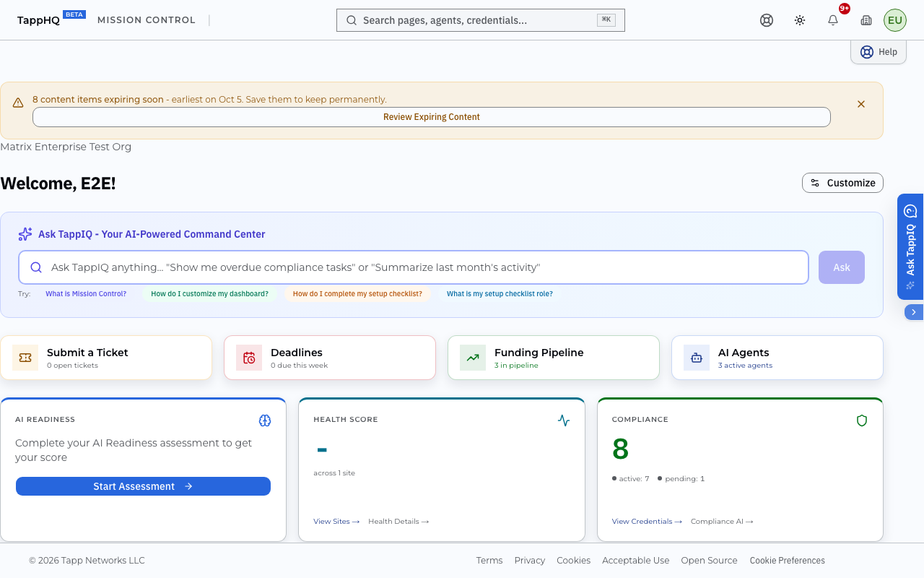Open the Submit a Ticket card
This screenshot has height=578, width=924.
pos(106,358)
